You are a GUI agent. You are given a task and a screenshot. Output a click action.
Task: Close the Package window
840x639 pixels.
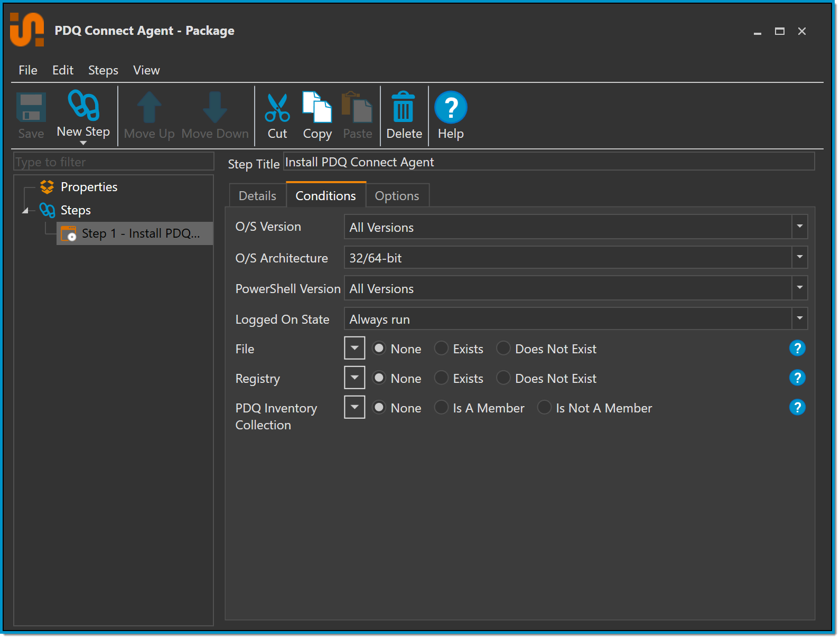802,32
